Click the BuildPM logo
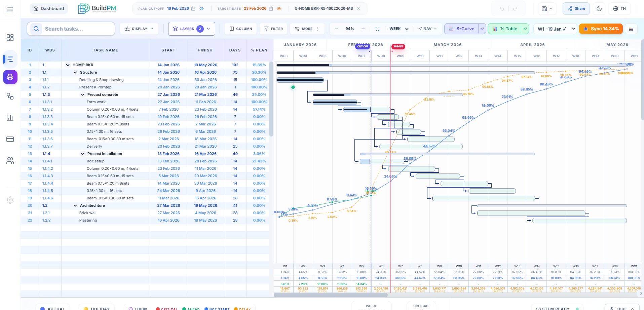The width and height of the screenshot is (644, 310). [97, 9]
